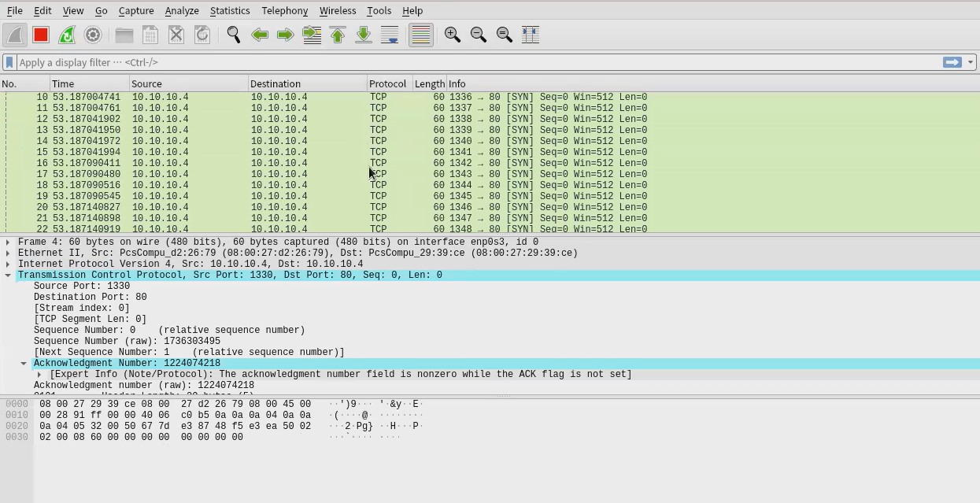Open capture options gear icon
This screenshot has height=503, width=980.
[x=93, y=35]
